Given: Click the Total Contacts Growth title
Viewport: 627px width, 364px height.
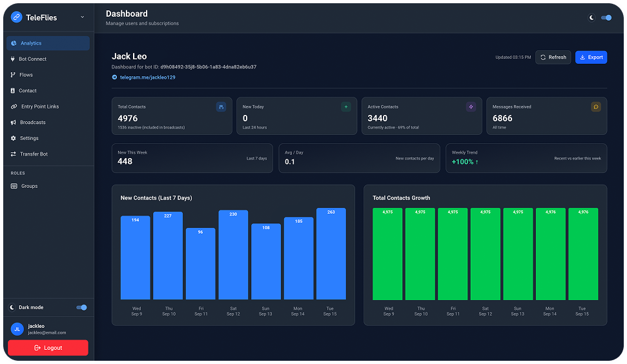Looking at the screenshot, I should pos(401,198).
